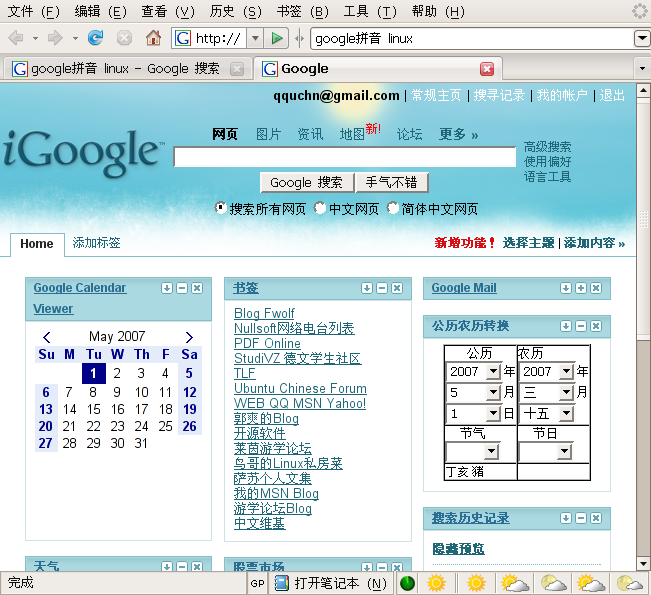
Task: Click the vertical scrollbar down arrow
Action: pyautogui.click(x=644, y=564)
